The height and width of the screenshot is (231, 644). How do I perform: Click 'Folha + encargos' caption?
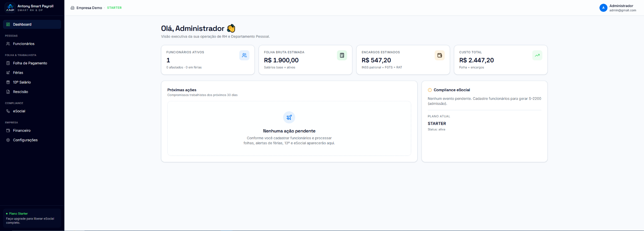click(x=472, y=67)
